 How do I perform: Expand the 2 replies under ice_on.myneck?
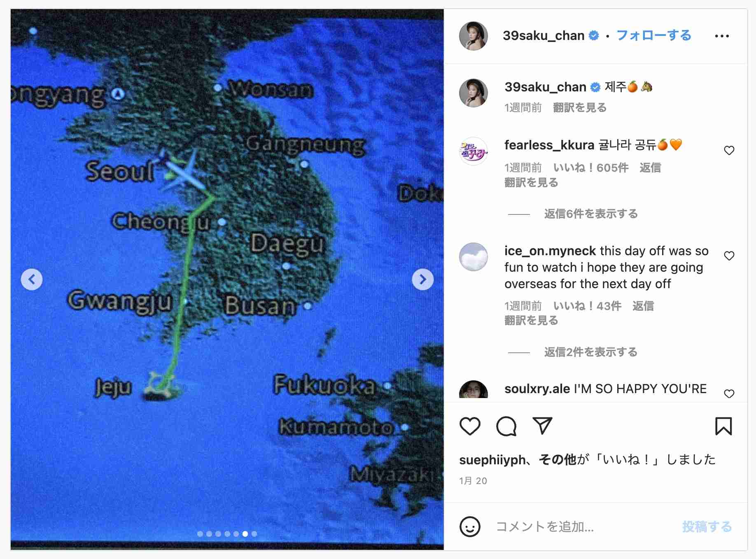click(590, 352)
